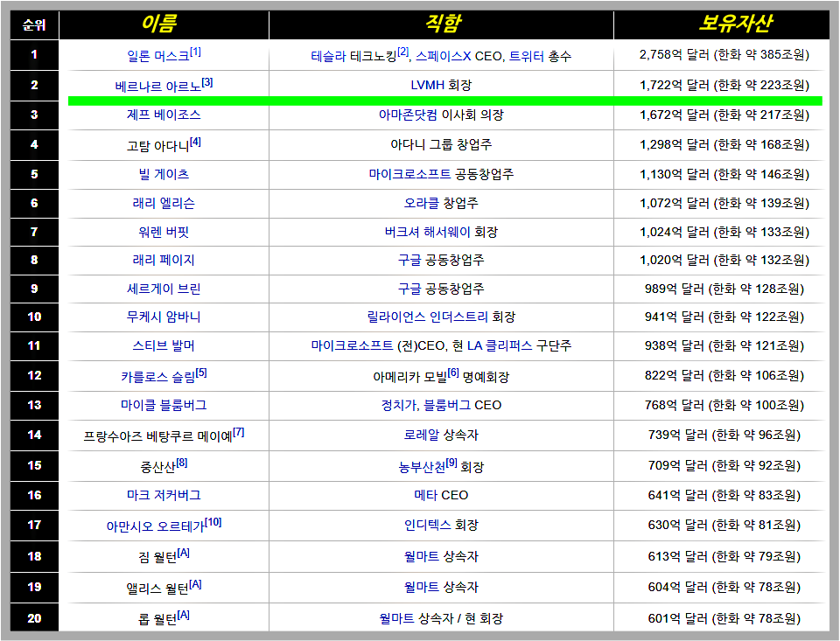Select the 2,758억 달러 asset cell
The image size is (840, 641).
(724, 54)
